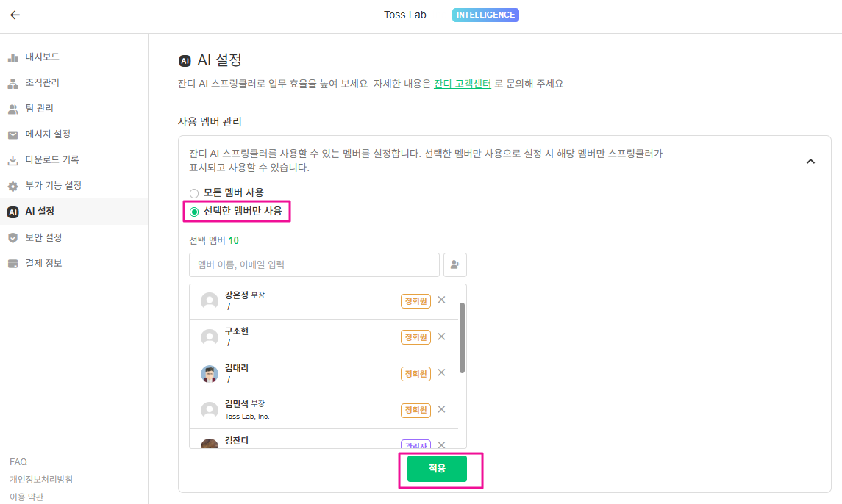Click 김대리's profile avatar
Viewport: 842px width, 504px height.
coord(210,373)
